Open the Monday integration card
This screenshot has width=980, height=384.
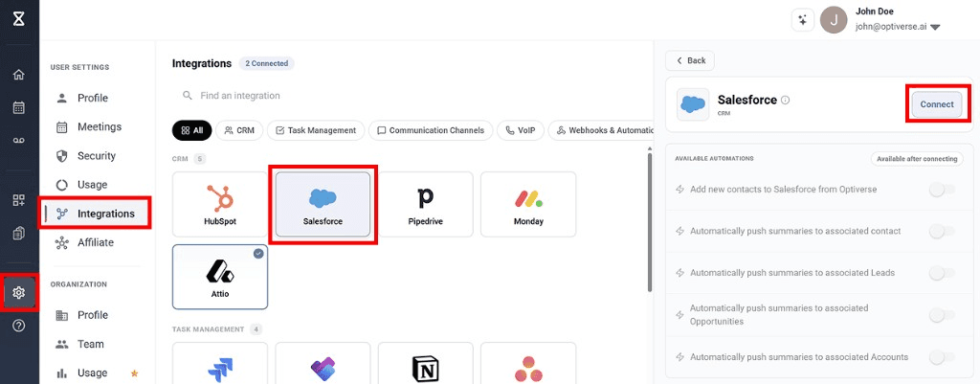click(528, 205)
